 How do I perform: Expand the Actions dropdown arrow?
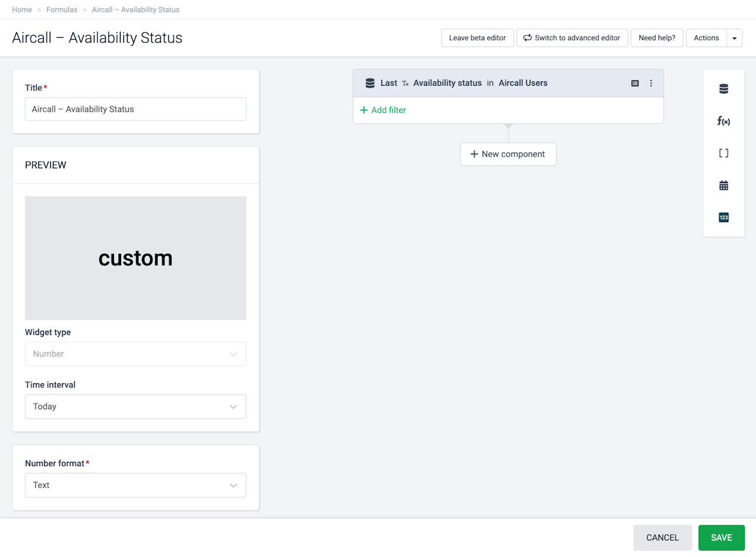pyautogui.click(x=734, y=38)
